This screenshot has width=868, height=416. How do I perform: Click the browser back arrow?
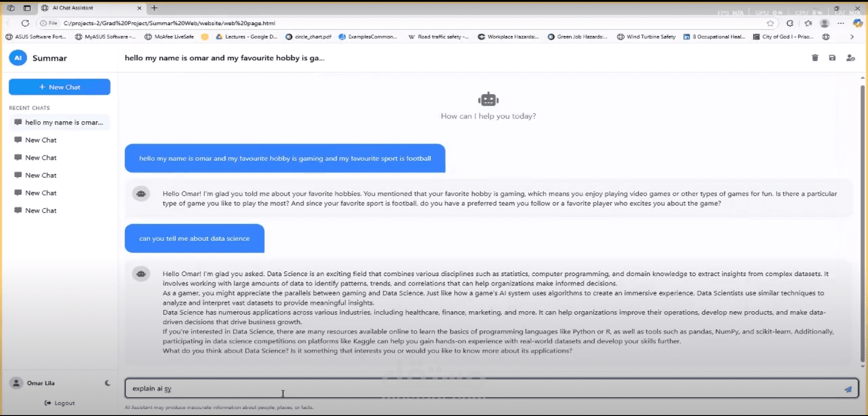click(x=8, y=23)
